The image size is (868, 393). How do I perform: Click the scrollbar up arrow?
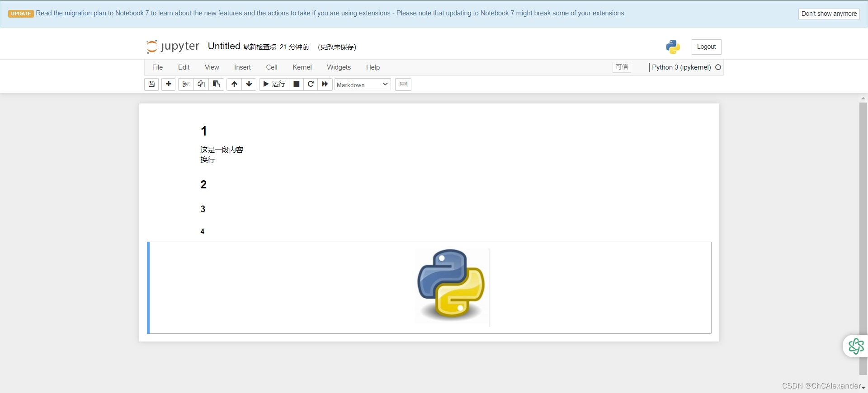click(x=863, y=98)
